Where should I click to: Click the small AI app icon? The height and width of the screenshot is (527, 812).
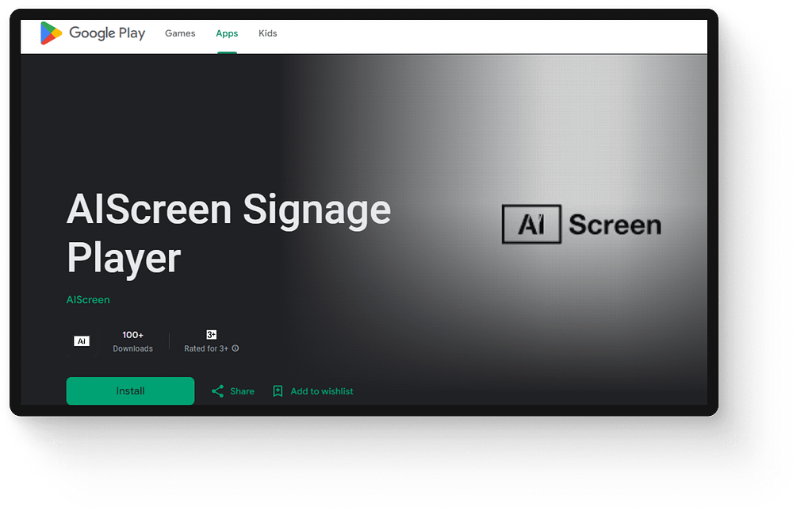click(82, 340)
